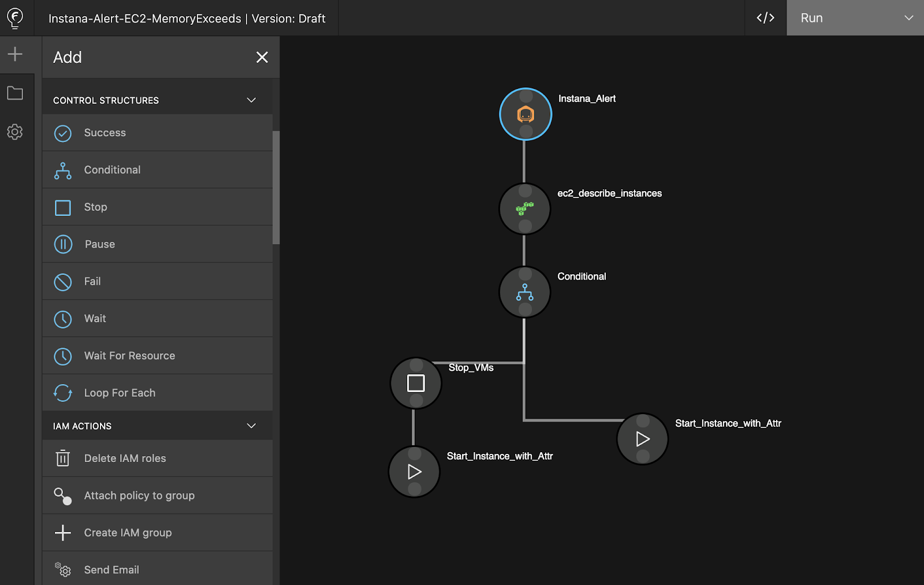Click the Conditional node output port

pos(526,310)
